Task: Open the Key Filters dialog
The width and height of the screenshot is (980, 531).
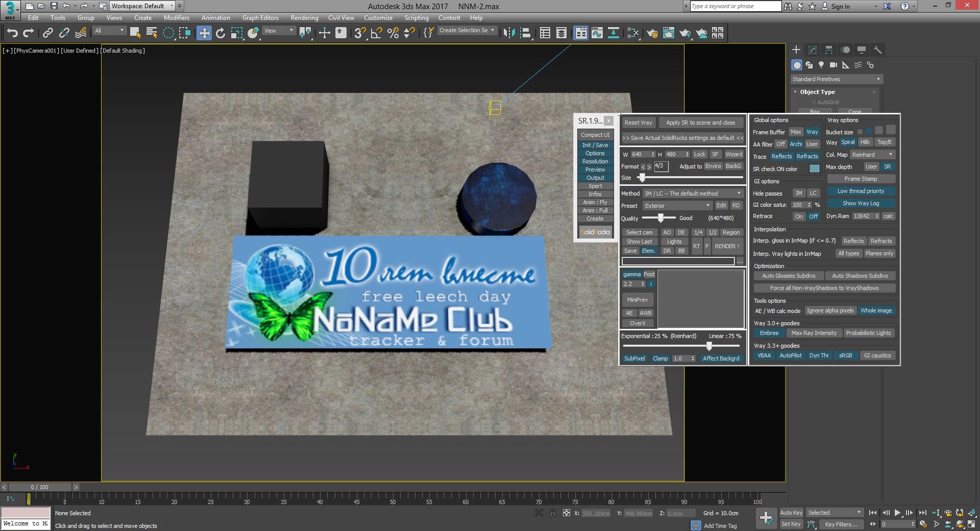Action: 841,524
